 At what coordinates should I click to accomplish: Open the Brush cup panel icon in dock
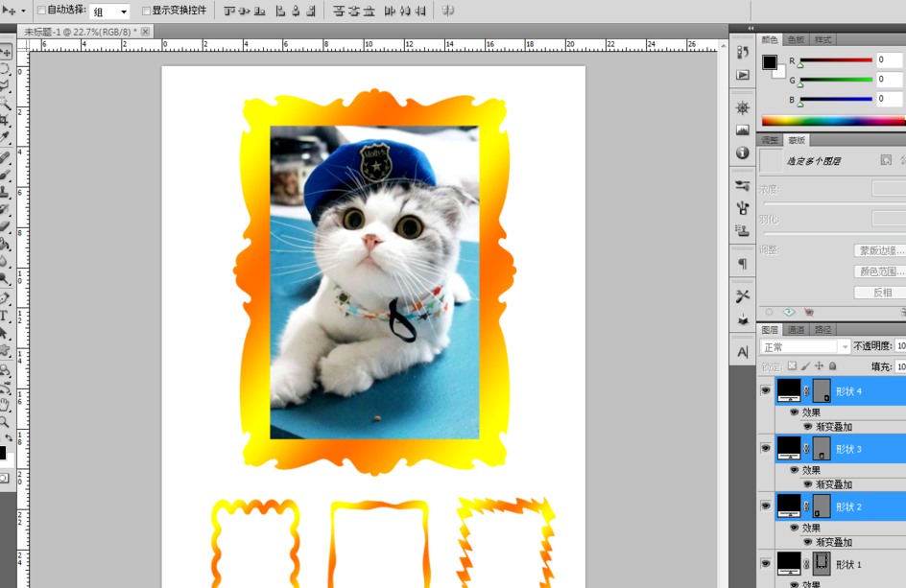(x=743, y=208)
